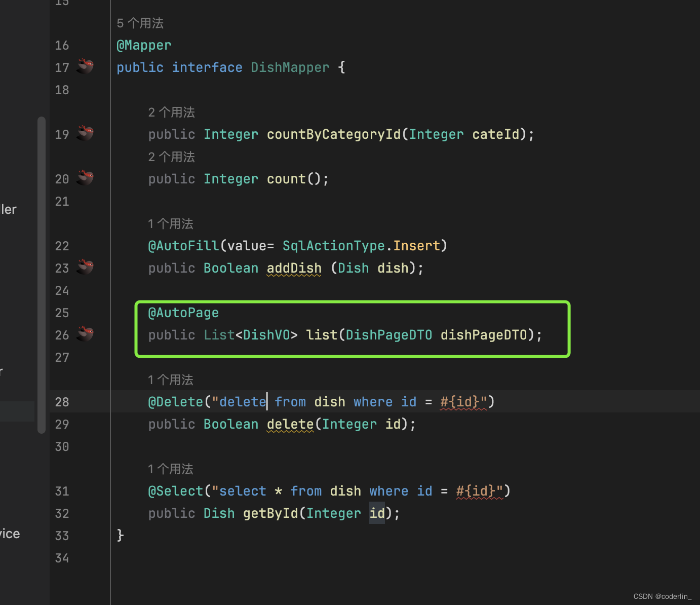Open the '1 个用法' hint above @Select
Viewport: 700px width, 605px height.
click(171, 469)
